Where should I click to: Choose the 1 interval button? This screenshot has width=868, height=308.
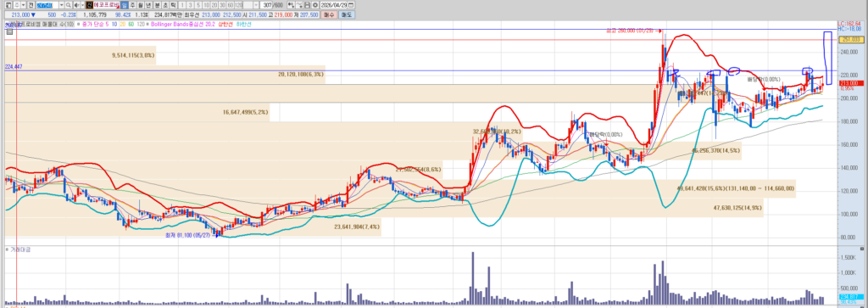pyautogui.click(x=183, y=5)
